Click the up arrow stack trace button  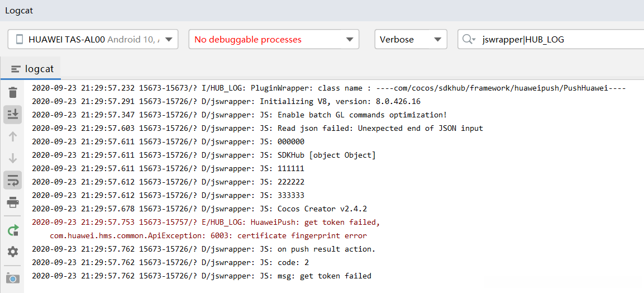[12, 136]
